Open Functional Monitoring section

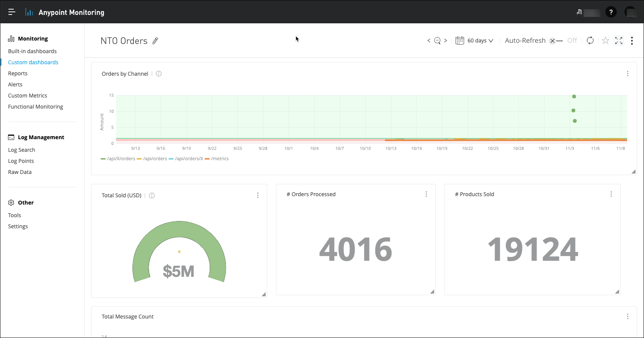(x=36, y=107)
